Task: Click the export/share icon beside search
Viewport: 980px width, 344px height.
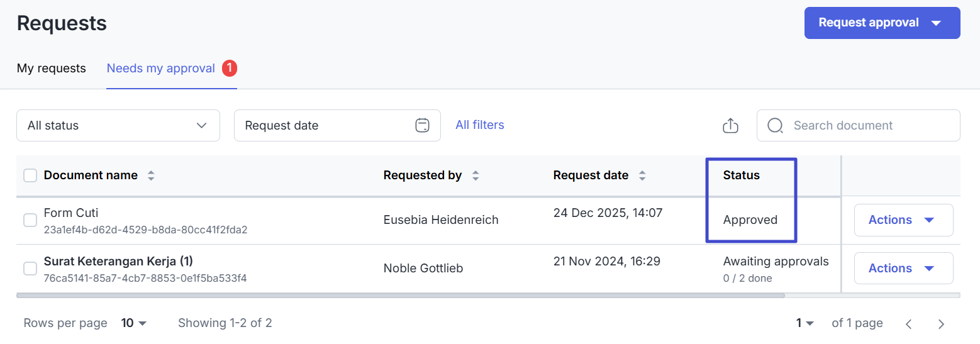Action: (x=730, y=126)
